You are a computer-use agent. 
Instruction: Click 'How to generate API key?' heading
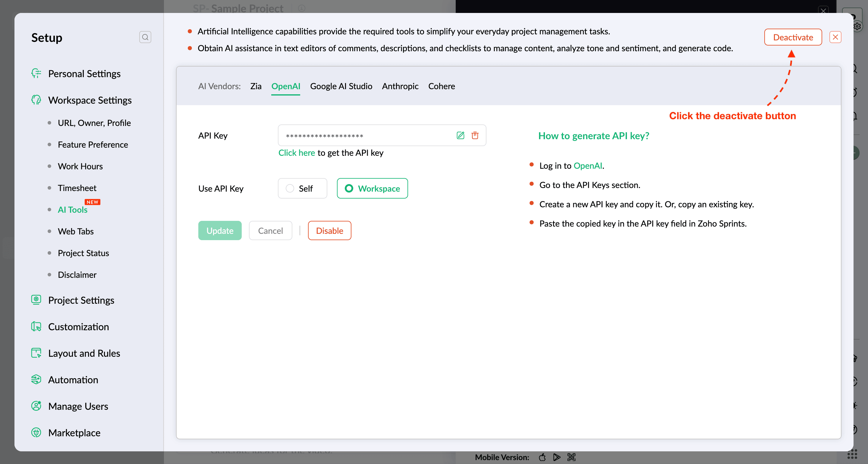coord(594,136)
